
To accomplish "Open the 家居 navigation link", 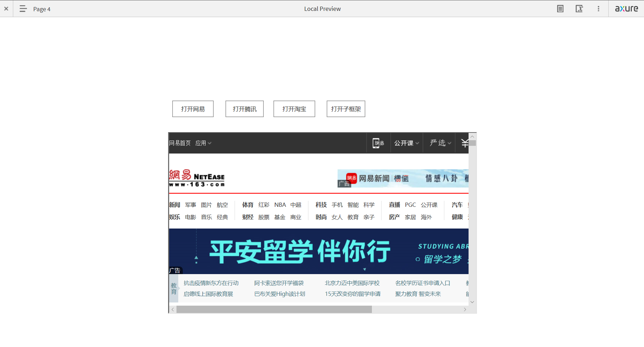I will point(410,217).
